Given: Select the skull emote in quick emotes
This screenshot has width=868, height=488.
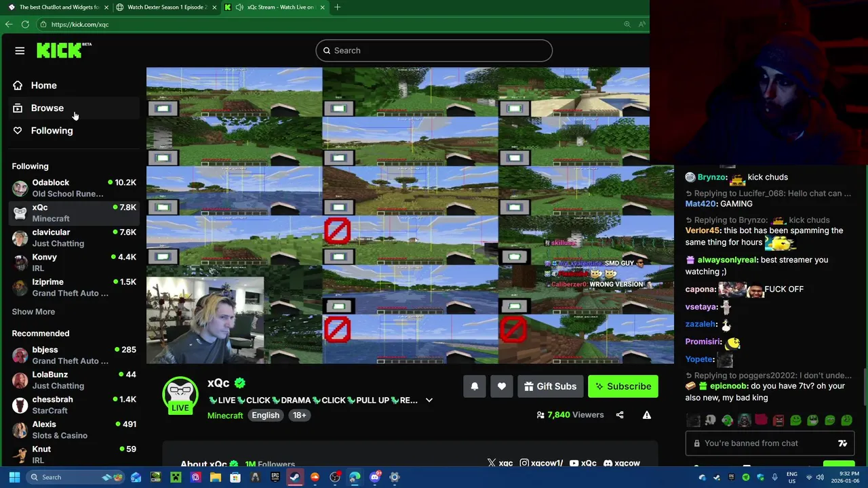Looking at the screenshot, I should [x=710, y=421].
